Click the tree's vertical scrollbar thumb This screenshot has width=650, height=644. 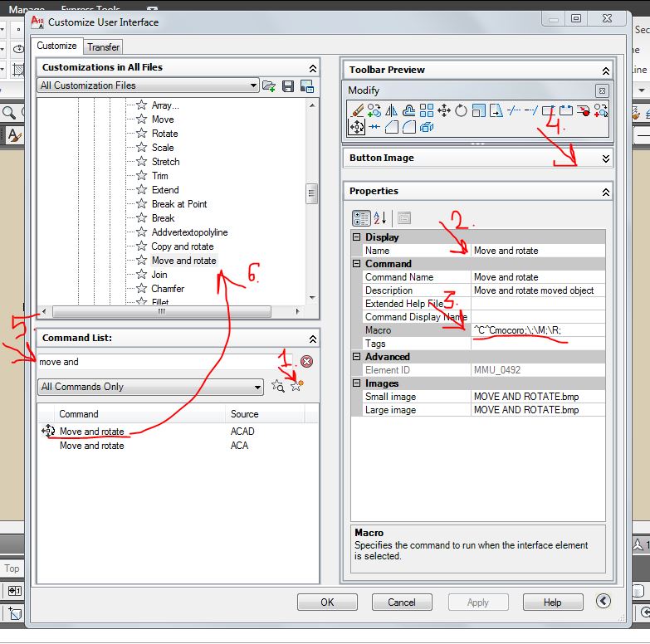coord(312,193)
